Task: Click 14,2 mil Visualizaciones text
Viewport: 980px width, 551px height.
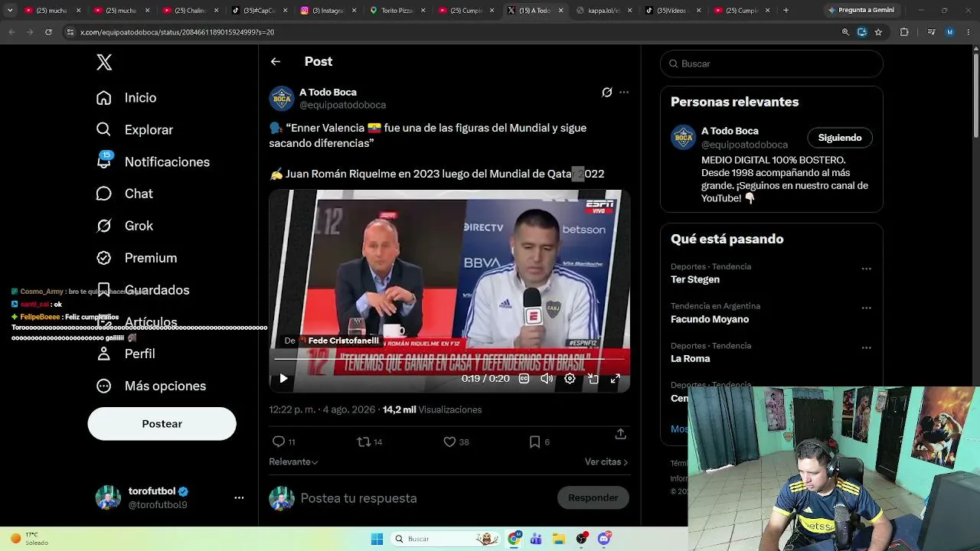Action: [x=432, y=409]
